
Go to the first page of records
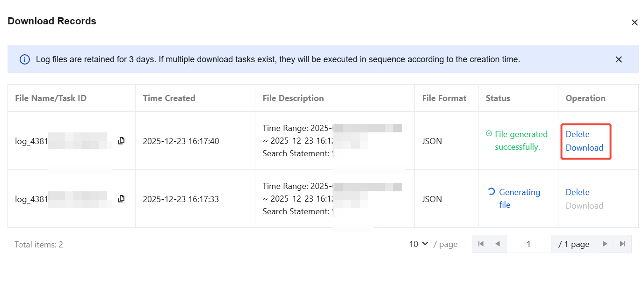pos(480,244)
